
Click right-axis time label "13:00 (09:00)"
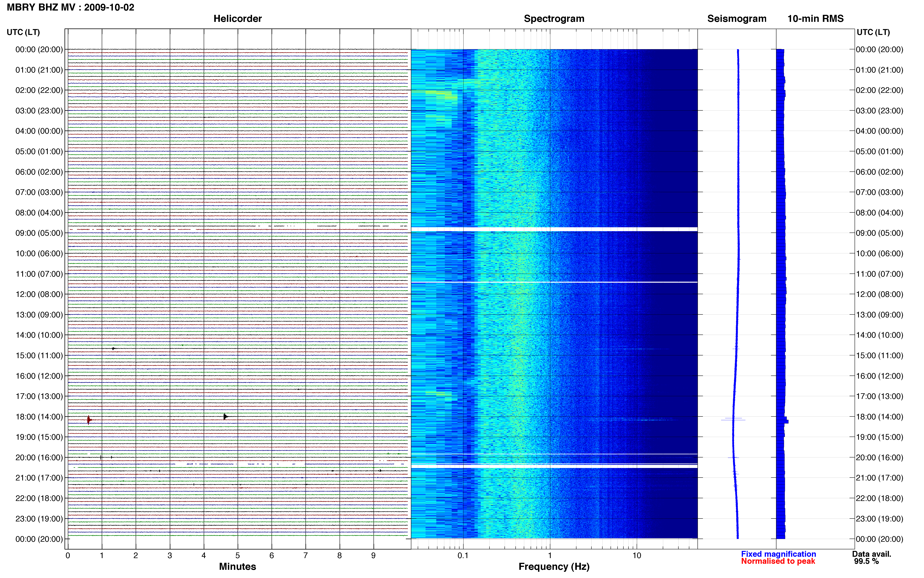click(x=879, y=315)
